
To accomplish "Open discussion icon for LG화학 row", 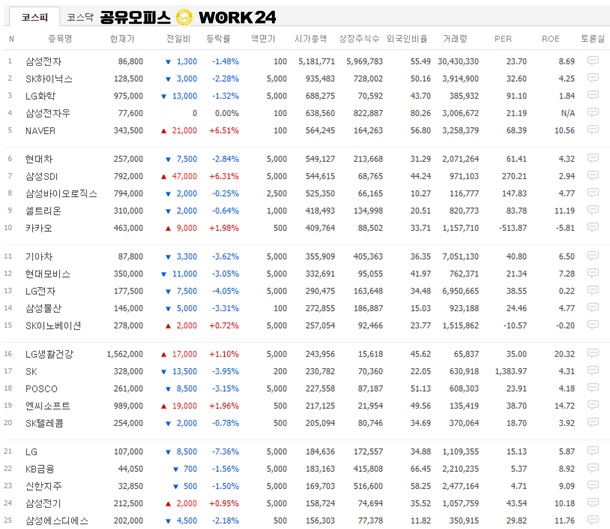I will 592,95.
